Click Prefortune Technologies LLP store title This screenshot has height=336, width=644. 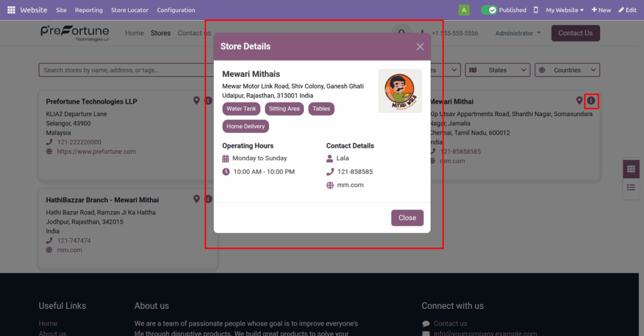(92, 101)
